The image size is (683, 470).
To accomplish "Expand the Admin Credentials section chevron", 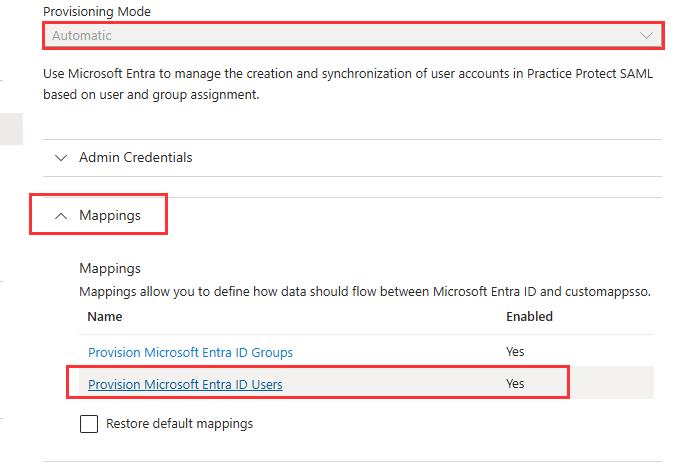I will (x=61, y=158).
